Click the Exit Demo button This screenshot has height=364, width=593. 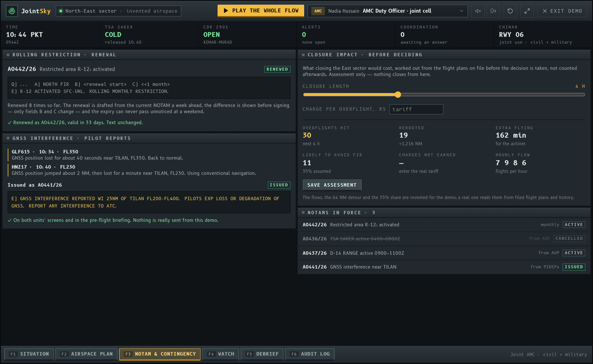tap(562, 11)
